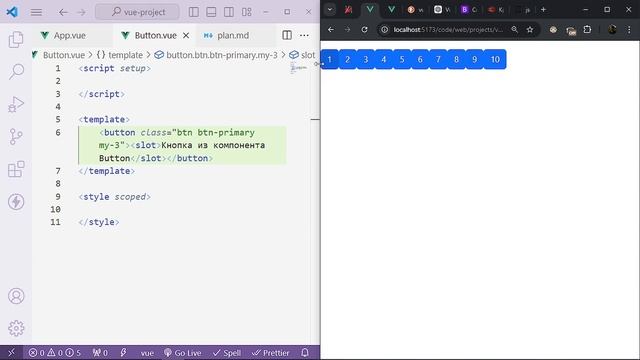Toggle the Spell checker status item
The width and height of the screenshot is (640, 360).
click(227, 353)
